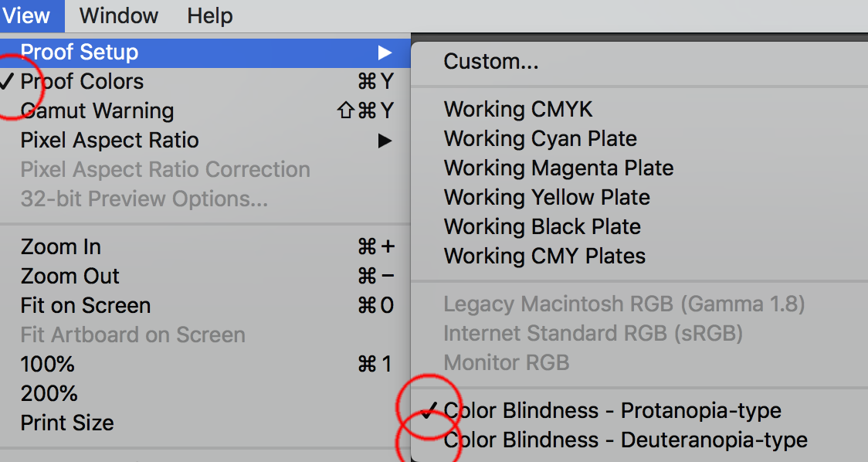Pick Working Black Plate proof

point(542,227)
